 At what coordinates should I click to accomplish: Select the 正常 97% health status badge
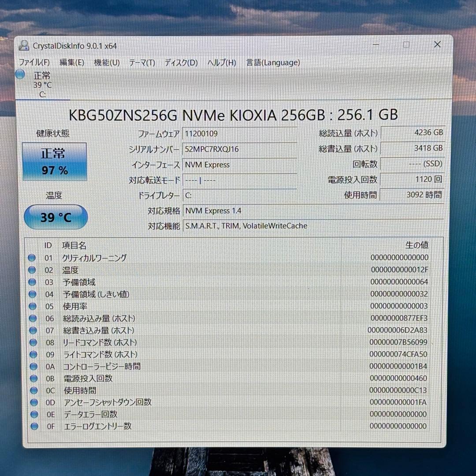(55, 161)
